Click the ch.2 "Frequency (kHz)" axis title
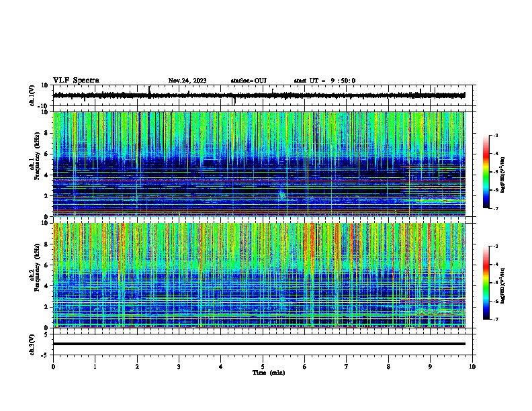Image resolution: width=532 pixels, height=411 pixels. click(x=37, y=267)
